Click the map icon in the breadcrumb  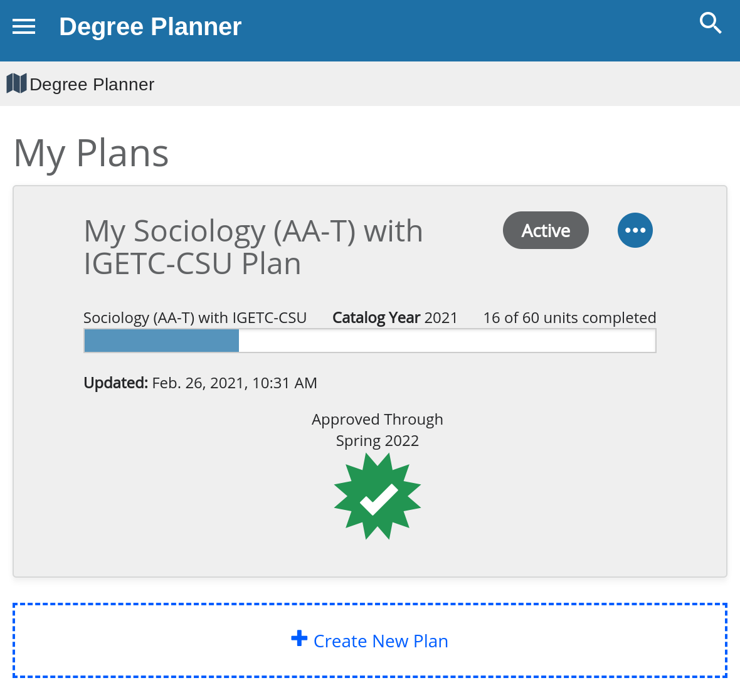point(16,83)
